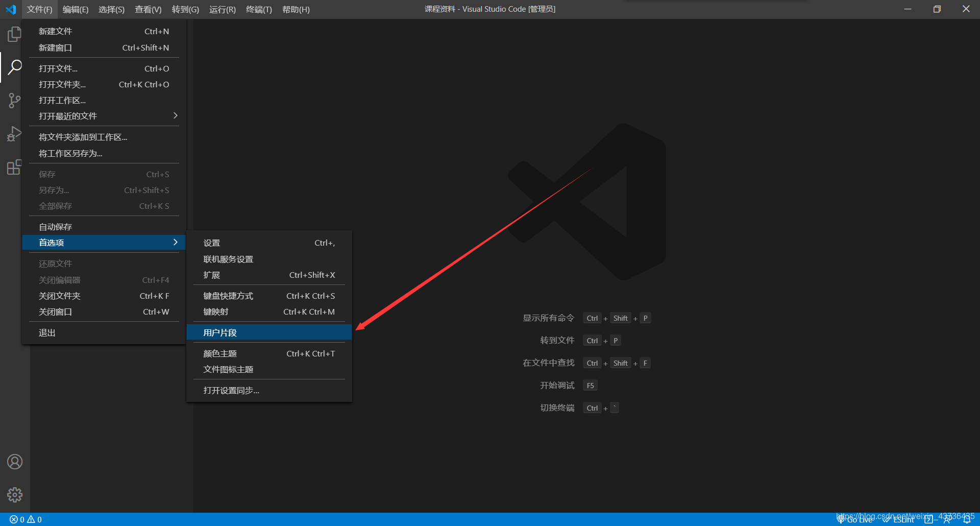The width and height of the screenshot is (980, 526).
Task: Select 关闭文件夹 menu entry
Action: [x=104, y=296]
